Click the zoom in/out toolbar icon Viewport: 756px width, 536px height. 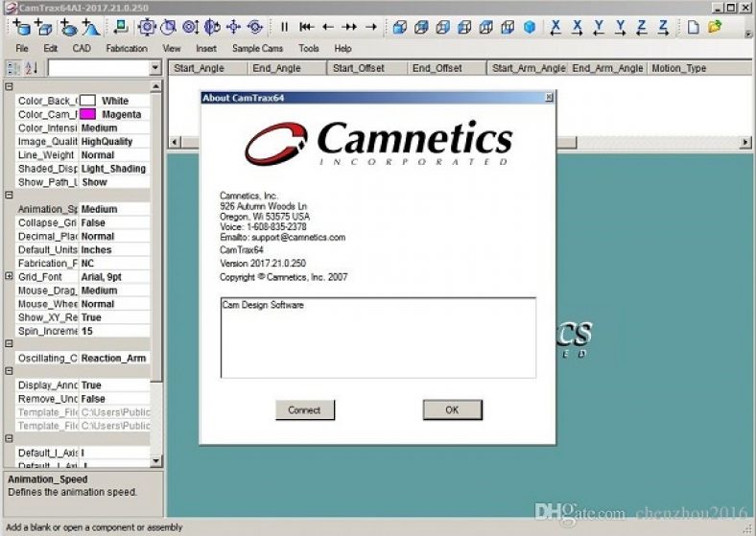[190, 27]
